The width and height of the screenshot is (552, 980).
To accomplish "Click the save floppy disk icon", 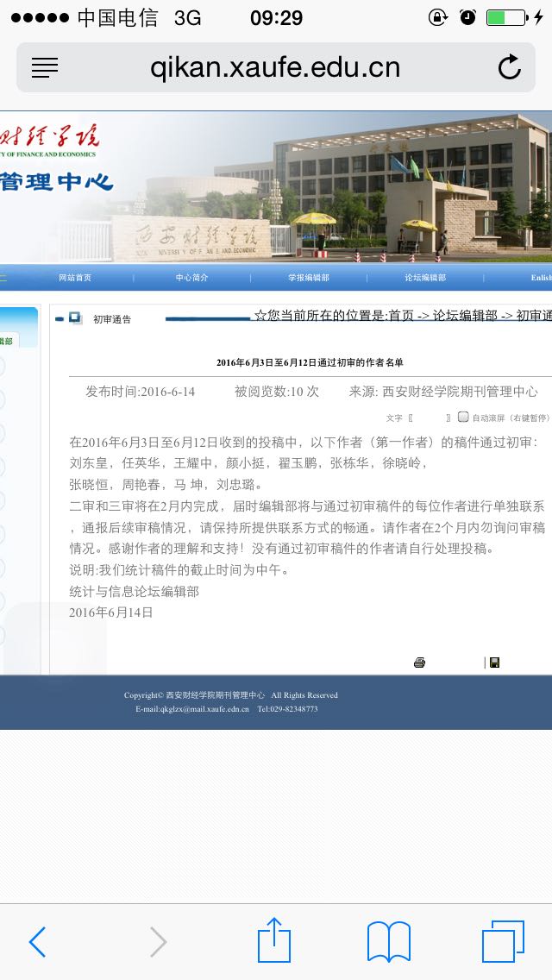I will pyautogui.click(x=494, y=663).
